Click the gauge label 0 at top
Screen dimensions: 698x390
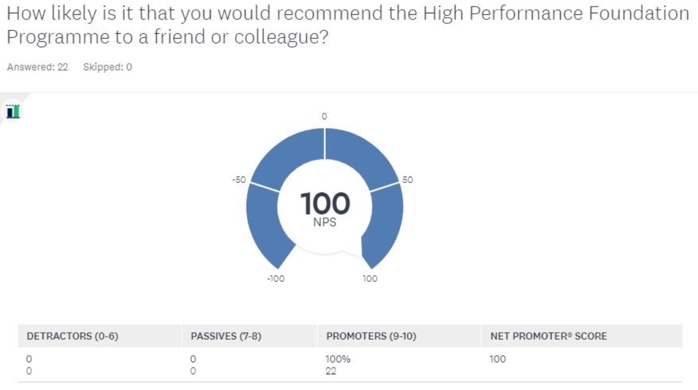pos(324,116)
